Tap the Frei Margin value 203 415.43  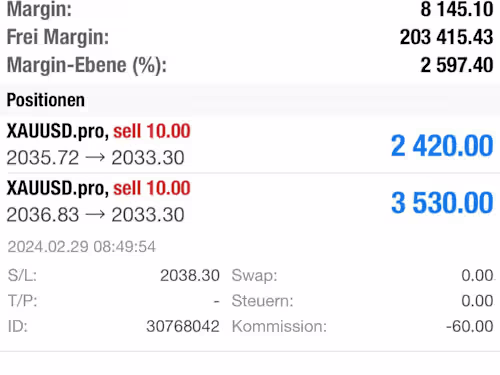(x=446, y=37)
